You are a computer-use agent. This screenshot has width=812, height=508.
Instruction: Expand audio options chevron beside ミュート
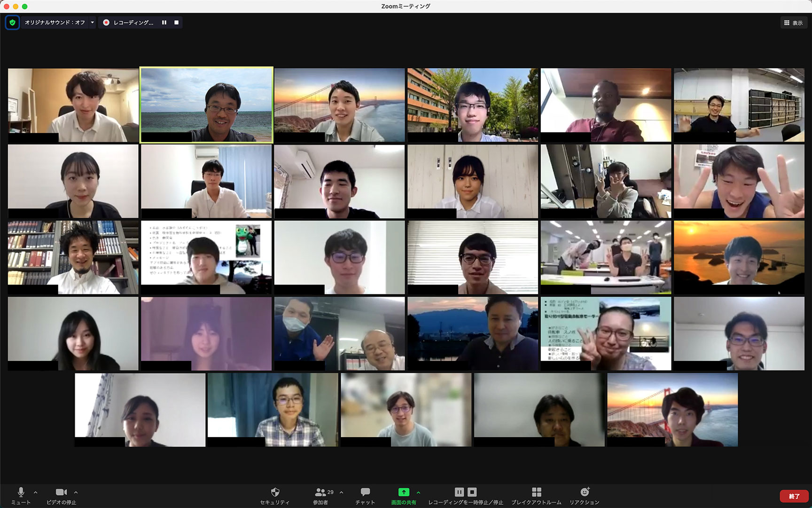(36, 492)
